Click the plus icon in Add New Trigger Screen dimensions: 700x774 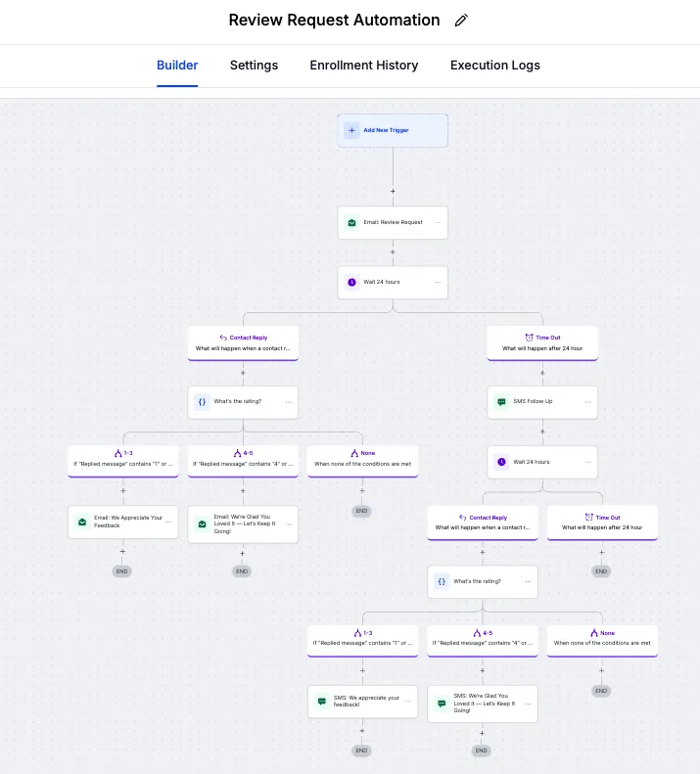(351, 130)
